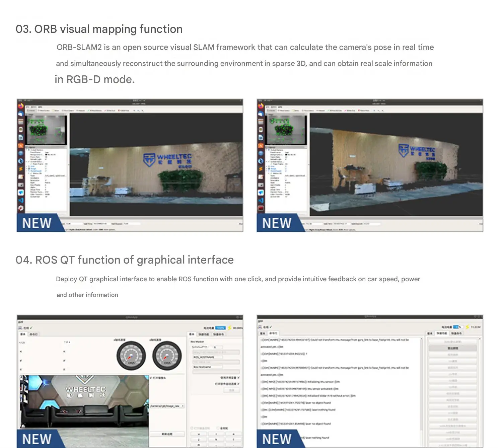
Task: Click the WHEELTEC camera view in left QT window
Action: [84, 411]
